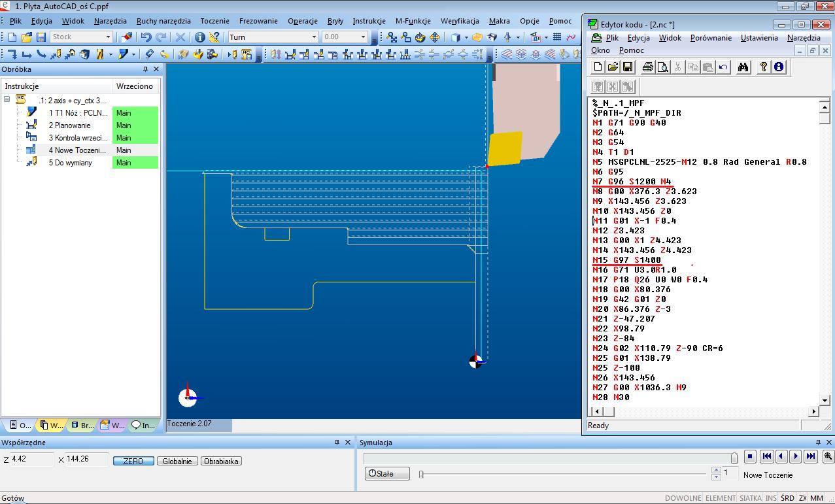The image size is (835, 504).
Task: Click the Stałe button in simulation panel
Action: point(387,473)
